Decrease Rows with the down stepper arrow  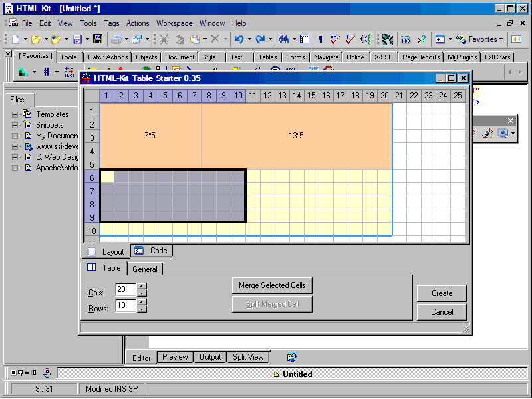(142, 309)
